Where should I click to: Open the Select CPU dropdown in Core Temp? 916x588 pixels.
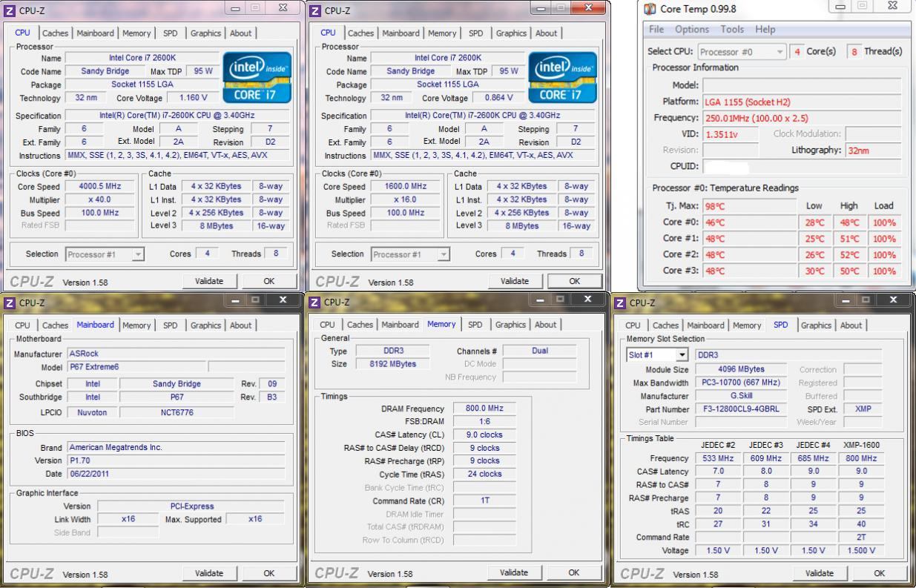point(741,52)
